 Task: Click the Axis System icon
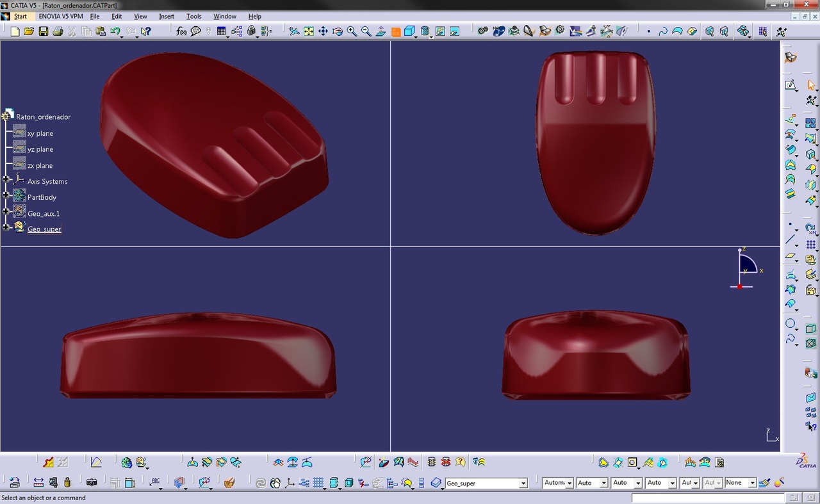[290, 483]
